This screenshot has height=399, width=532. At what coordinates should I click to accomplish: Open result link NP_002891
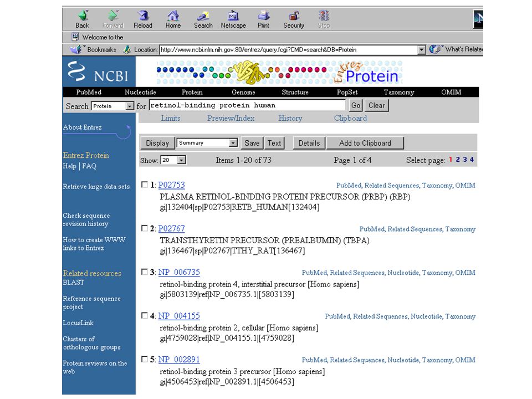click(x=179, y=359)
